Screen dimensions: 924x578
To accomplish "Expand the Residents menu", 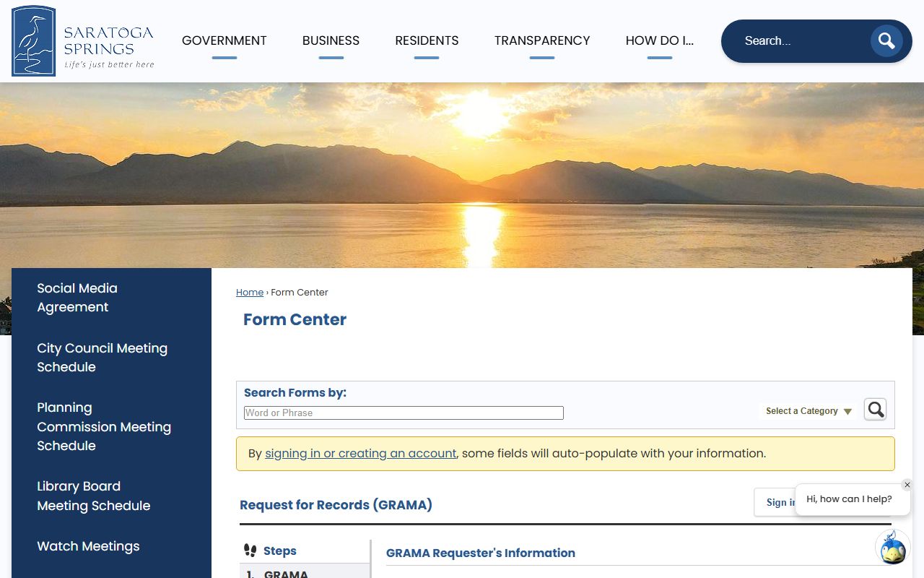I will click(x=427, y=40).
